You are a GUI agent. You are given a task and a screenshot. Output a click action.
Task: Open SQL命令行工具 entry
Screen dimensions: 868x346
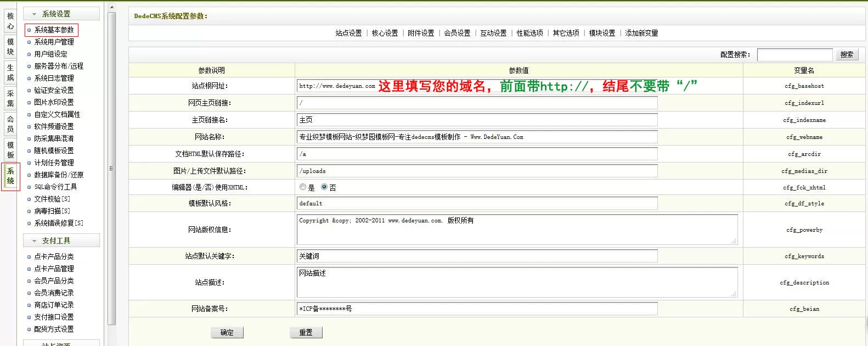55,187
